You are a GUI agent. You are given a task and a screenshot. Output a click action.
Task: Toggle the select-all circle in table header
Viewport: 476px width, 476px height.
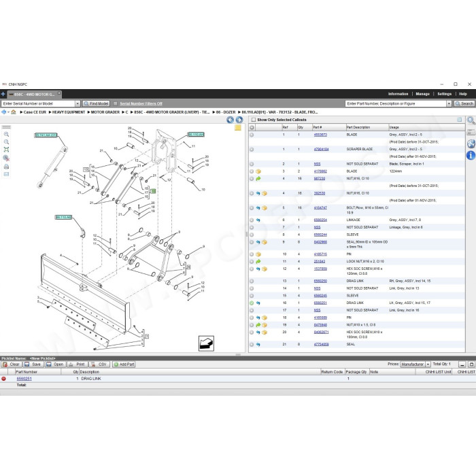click(252, 128)
